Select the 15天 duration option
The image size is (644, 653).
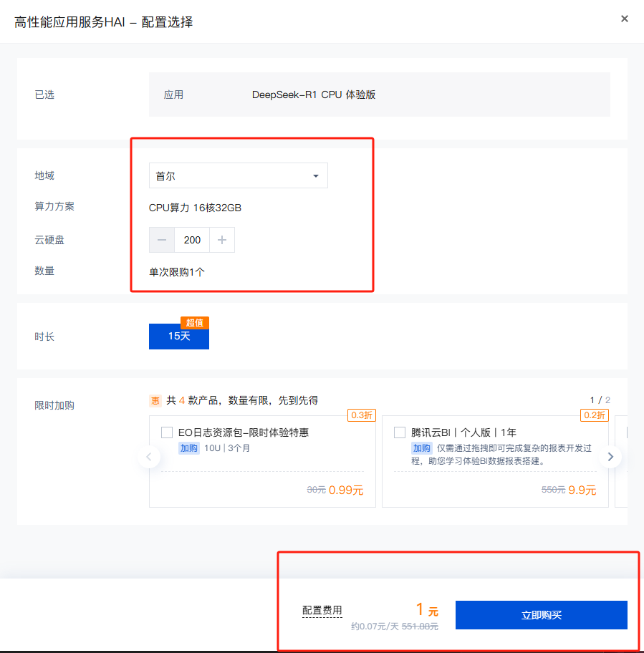[x=179, y=336]
